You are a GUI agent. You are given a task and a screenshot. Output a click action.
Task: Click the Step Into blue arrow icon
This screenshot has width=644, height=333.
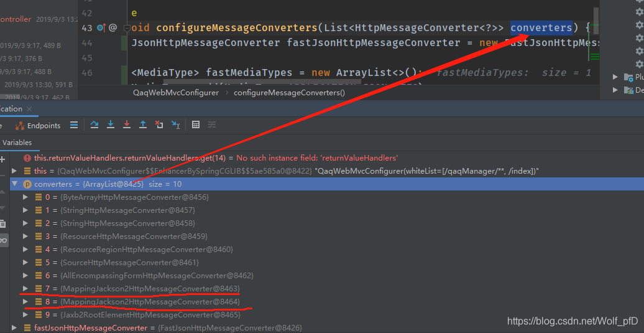111,124
